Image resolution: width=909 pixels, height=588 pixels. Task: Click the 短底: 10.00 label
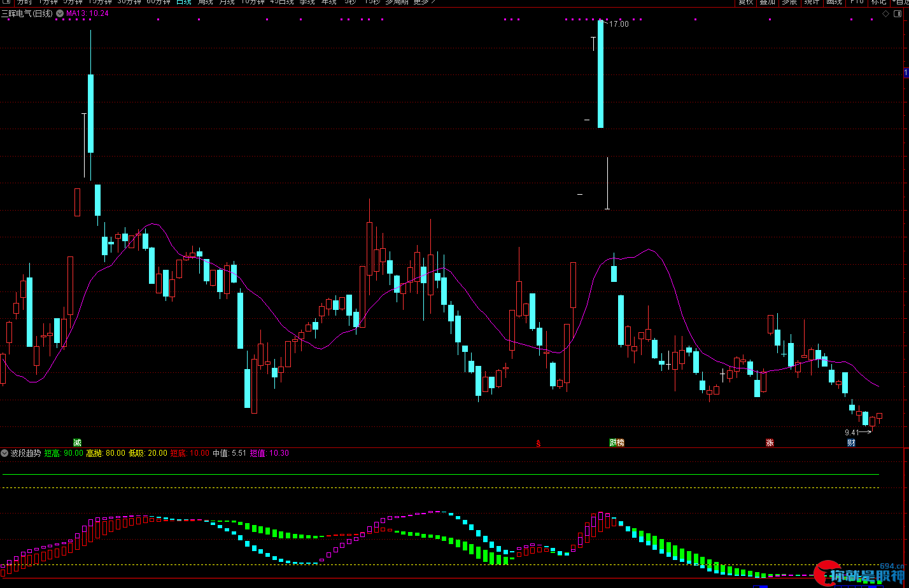point(190,453)
